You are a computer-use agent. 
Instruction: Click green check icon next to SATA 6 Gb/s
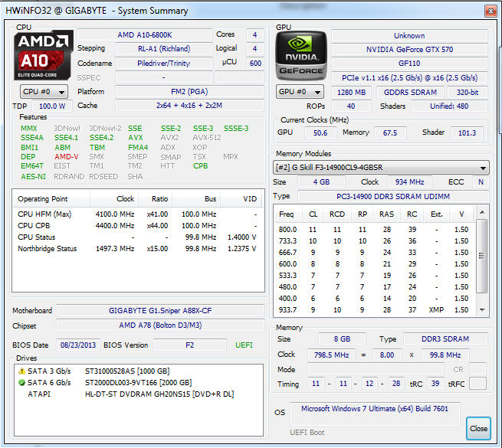(21, 383)
